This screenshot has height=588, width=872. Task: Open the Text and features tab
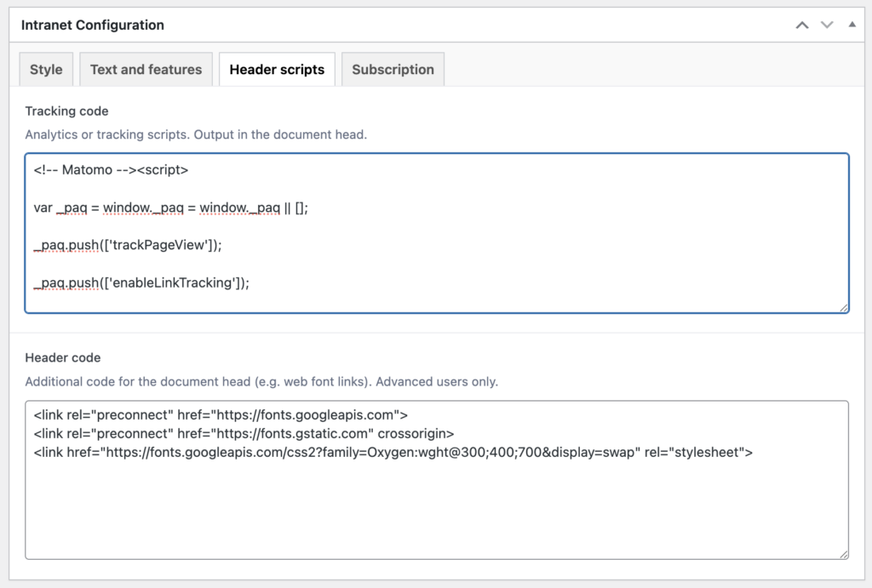[x=146, y=69]
